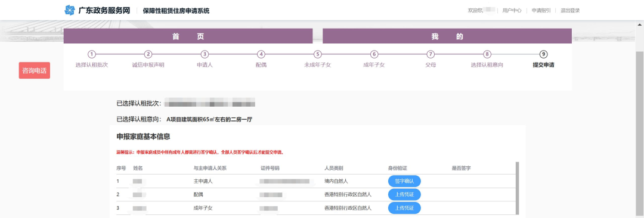Click 上传凭证 for 配偶 row
The width and height of the screenshot is (644, 218).
(x=404, y=195)
